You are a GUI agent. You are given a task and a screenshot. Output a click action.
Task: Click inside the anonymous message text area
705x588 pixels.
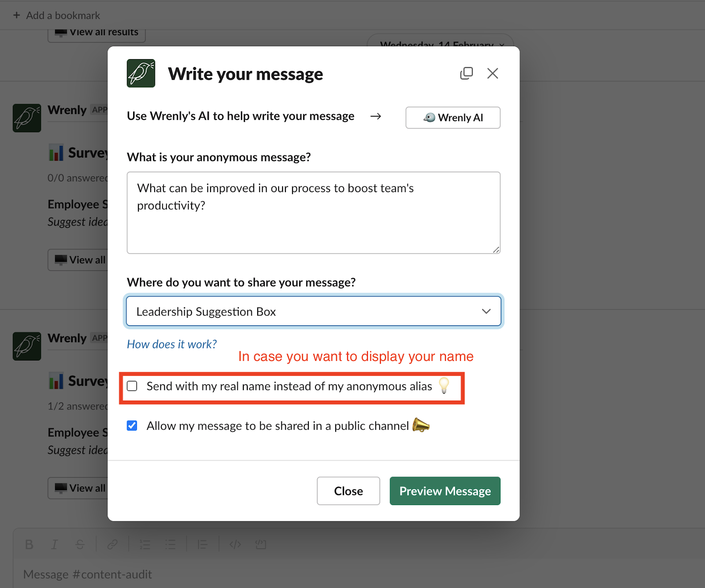314,213
